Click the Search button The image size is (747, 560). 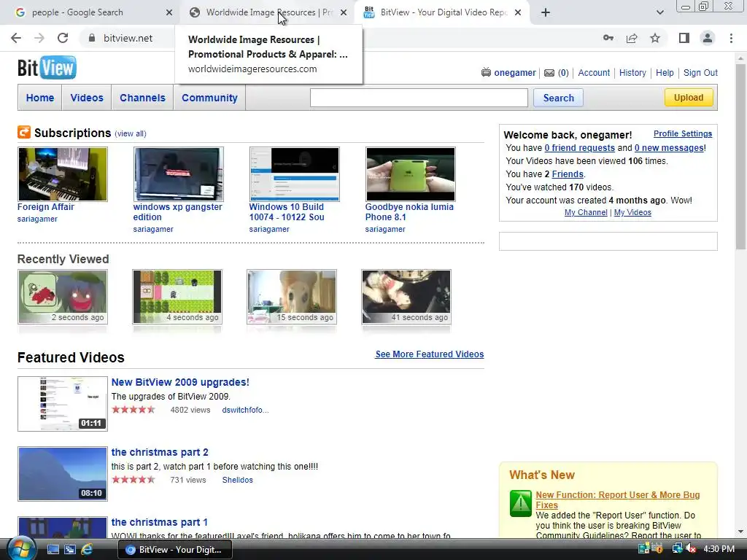[x=558, y=98]
